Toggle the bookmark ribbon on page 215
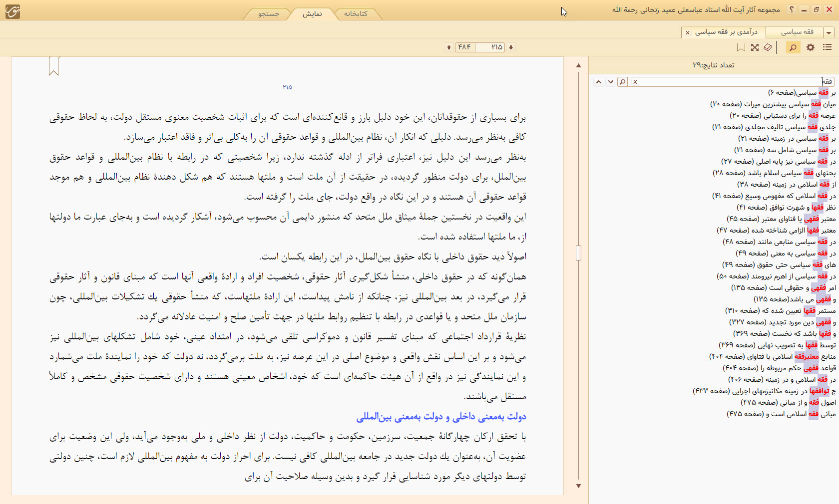 54,66
